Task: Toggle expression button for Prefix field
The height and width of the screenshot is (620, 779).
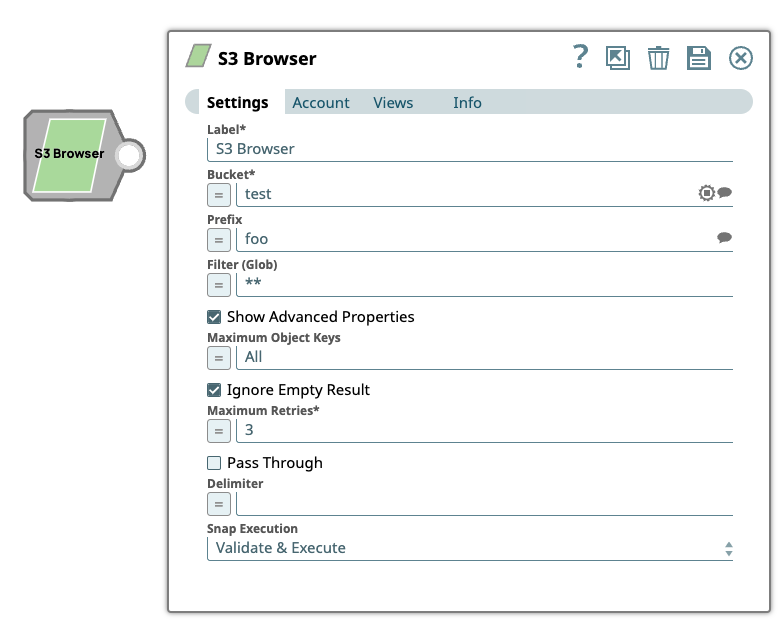Action: click(219, 239)
